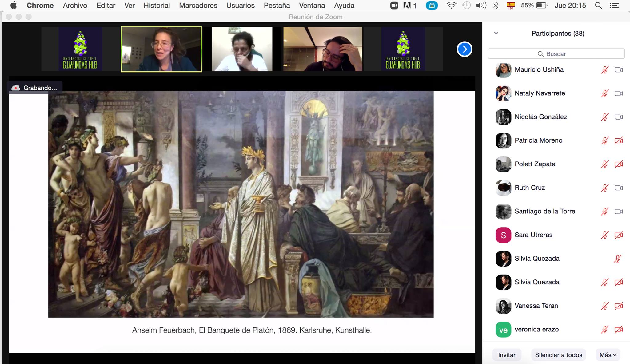
Task: Click Silenciar a todos button
Action: 559,355
